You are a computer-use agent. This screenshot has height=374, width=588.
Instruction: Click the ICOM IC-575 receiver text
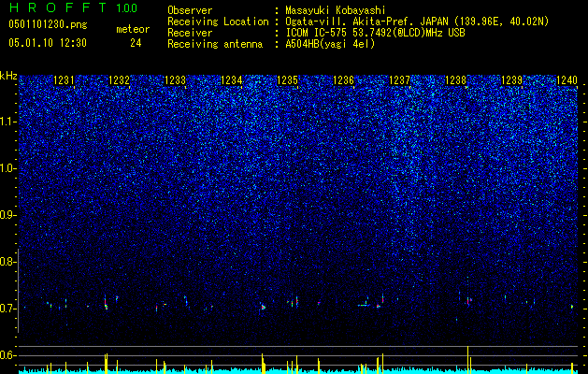point(375,33)
